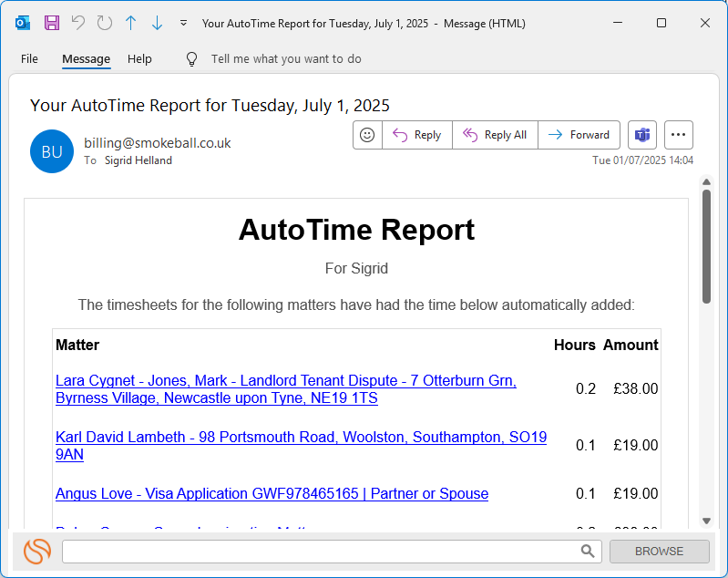This screenshot has width=728, height=578.
Task: React with the smiley emoji button
Action: point(367,135)
